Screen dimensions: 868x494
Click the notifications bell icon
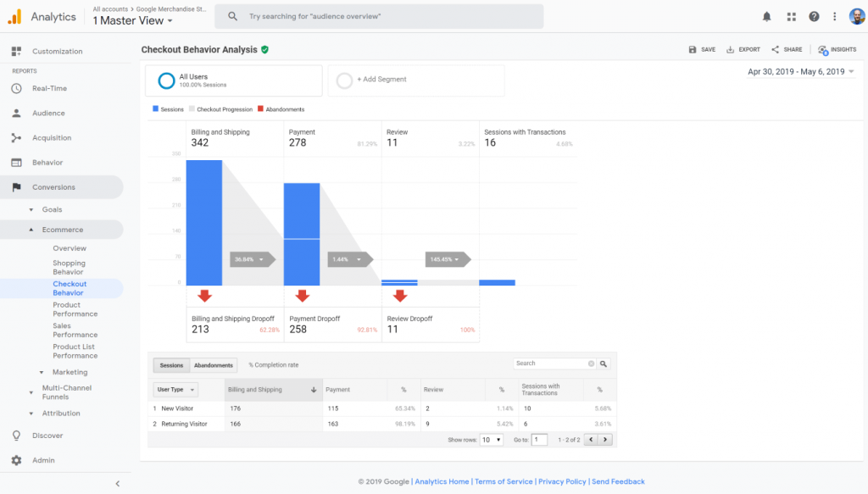pyautogui.click(x=766, y=15)
